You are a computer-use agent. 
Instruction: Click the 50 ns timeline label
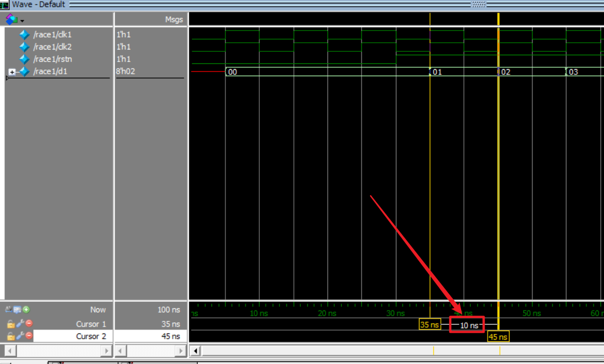(532, 313)
